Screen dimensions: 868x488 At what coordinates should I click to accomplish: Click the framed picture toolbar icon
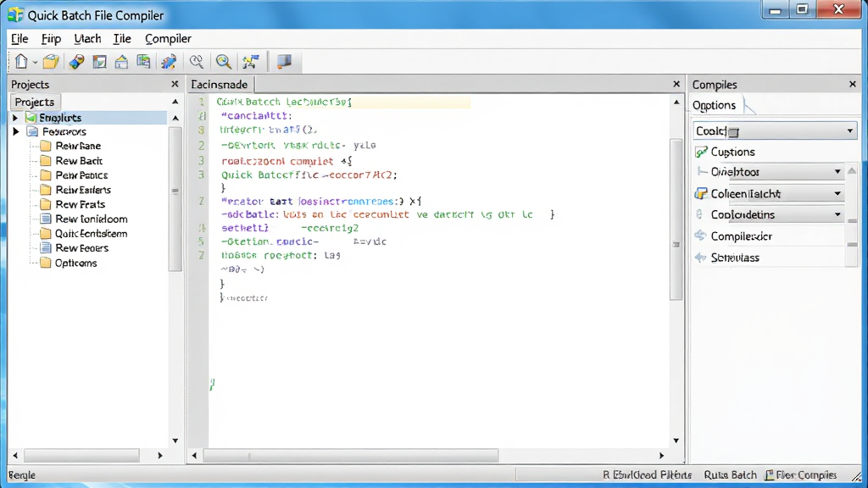(100, 61)
